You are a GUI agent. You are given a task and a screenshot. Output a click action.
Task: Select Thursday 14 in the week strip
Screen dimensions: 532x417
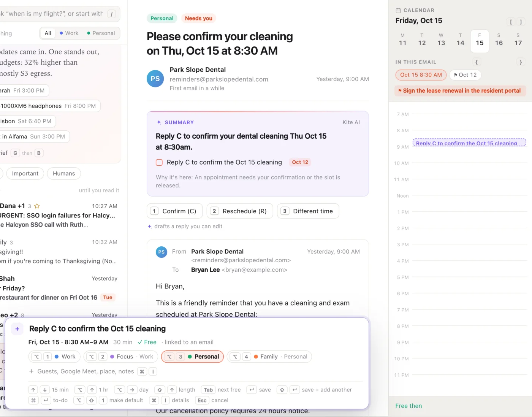click(x=461, y=41)
